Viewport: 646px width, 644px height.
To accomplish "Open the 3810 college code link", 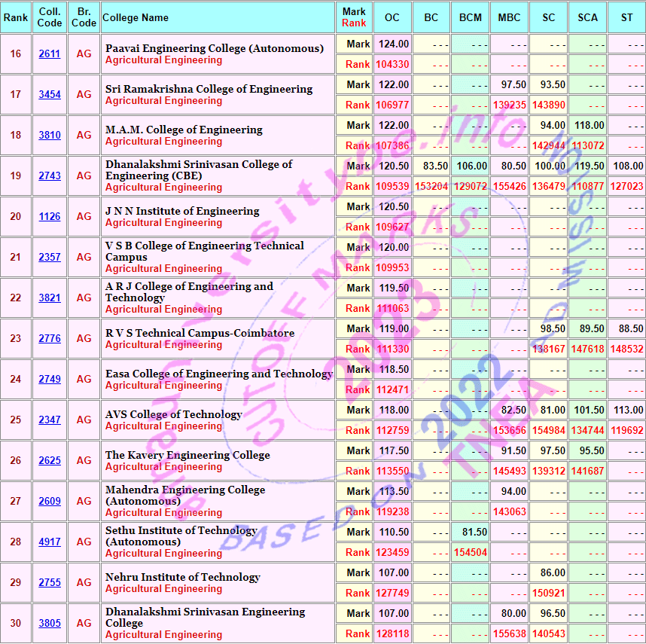I will (50, 136).
